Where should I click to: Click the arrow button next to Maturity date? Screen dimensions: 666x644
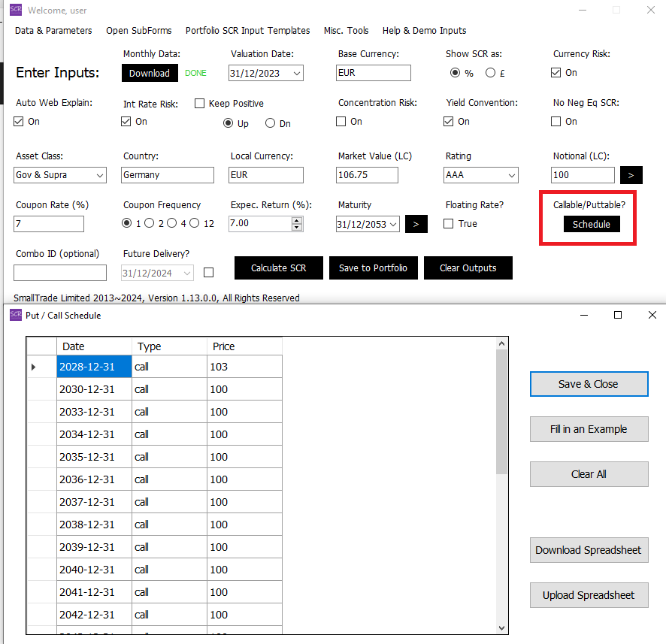click(x=416, y=224)
